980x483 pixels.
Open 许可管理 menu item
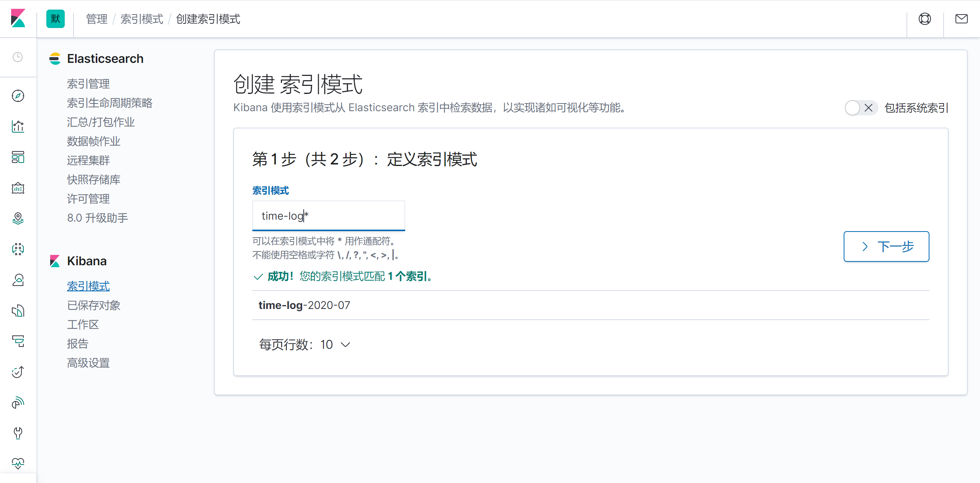(88, 199)
